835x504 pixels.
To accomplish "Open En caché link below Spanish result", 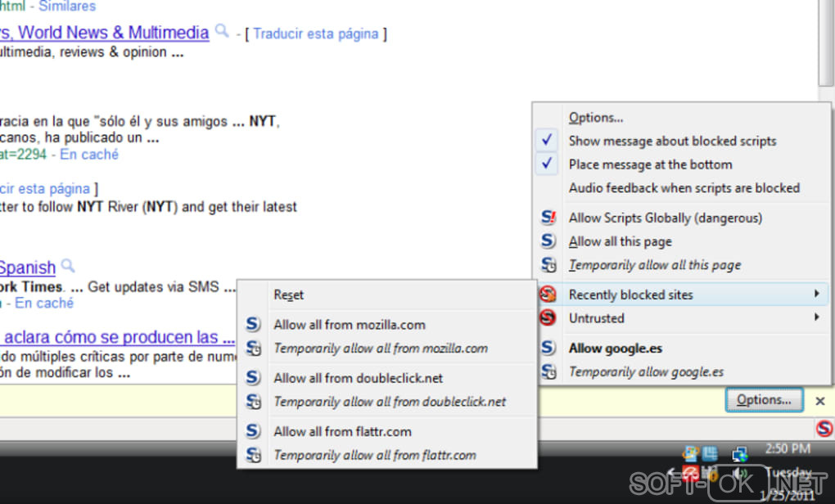I will (43, 303).
